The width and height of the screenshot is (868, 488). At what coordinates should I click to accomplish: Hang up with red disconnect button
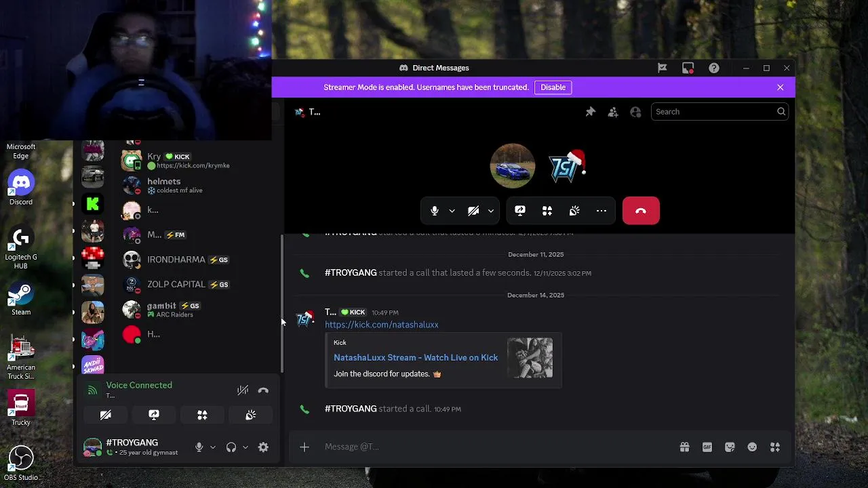[641, 211]
